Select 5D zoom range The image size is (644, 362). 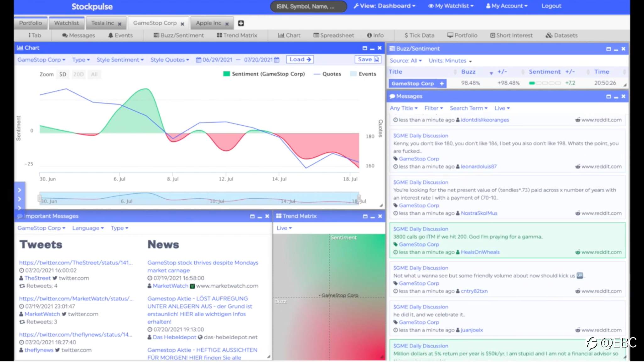point(63,75)
